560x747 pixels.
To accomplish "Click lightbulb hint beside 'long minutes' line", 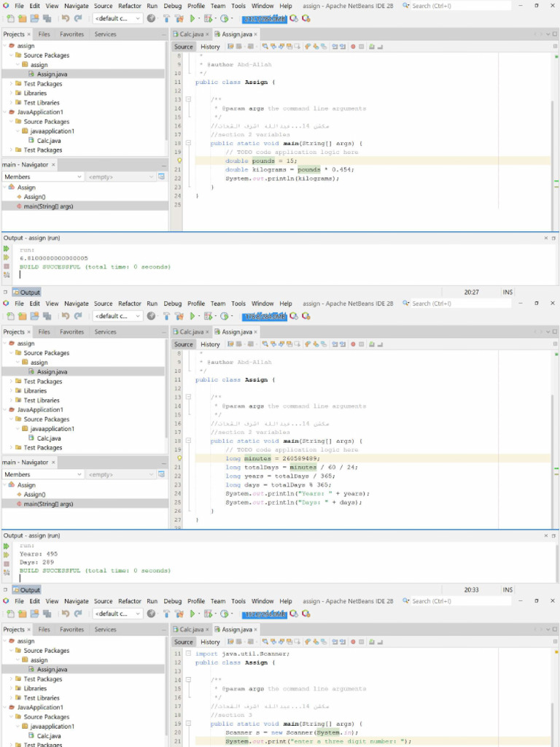I will 179,458.
